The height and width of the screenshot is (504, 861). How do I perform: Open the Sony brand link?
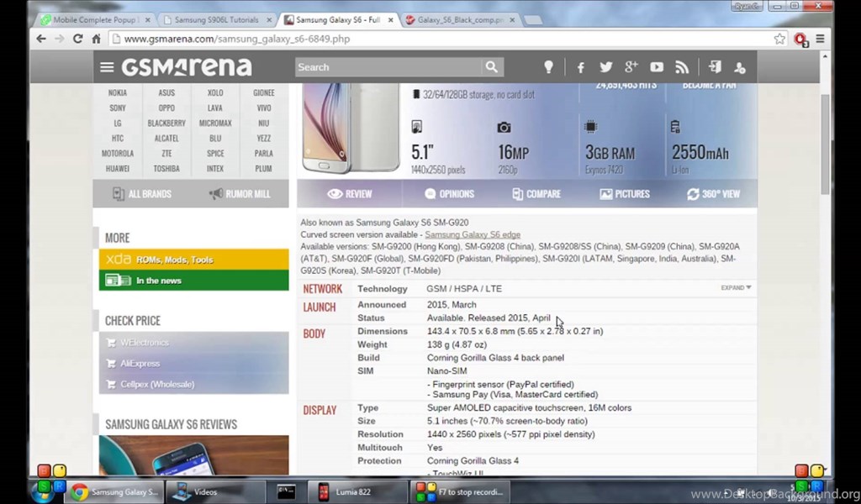118,108
